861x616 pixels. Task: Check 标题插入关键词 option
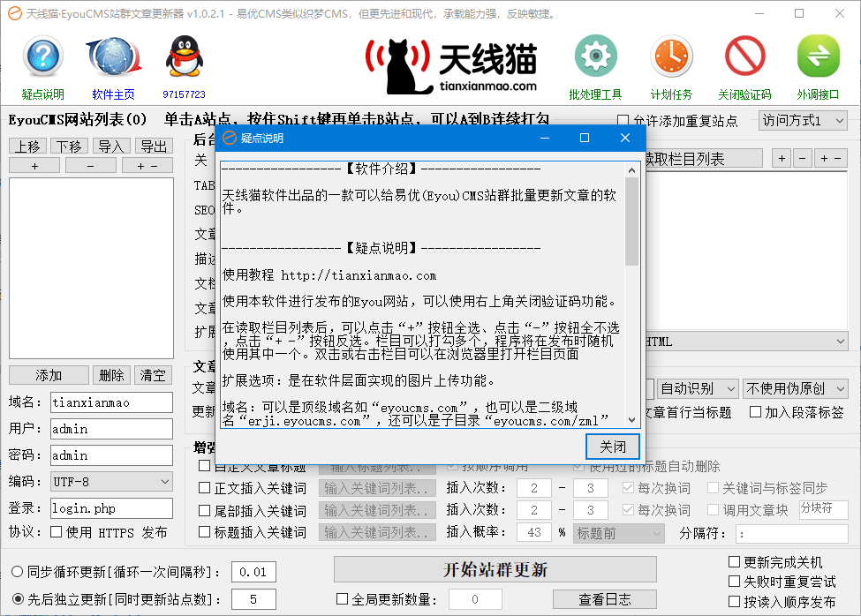[x=204, y=532]
